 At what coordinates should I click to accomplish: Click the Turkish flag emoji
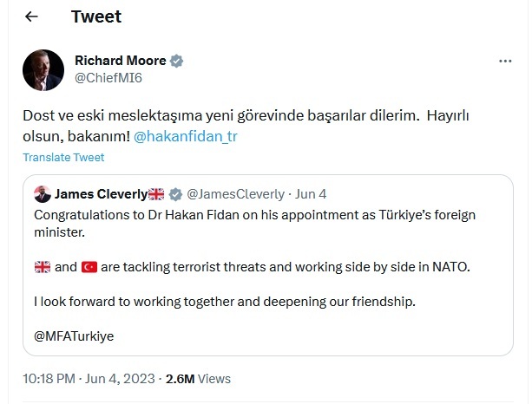(x=89, y=268)
